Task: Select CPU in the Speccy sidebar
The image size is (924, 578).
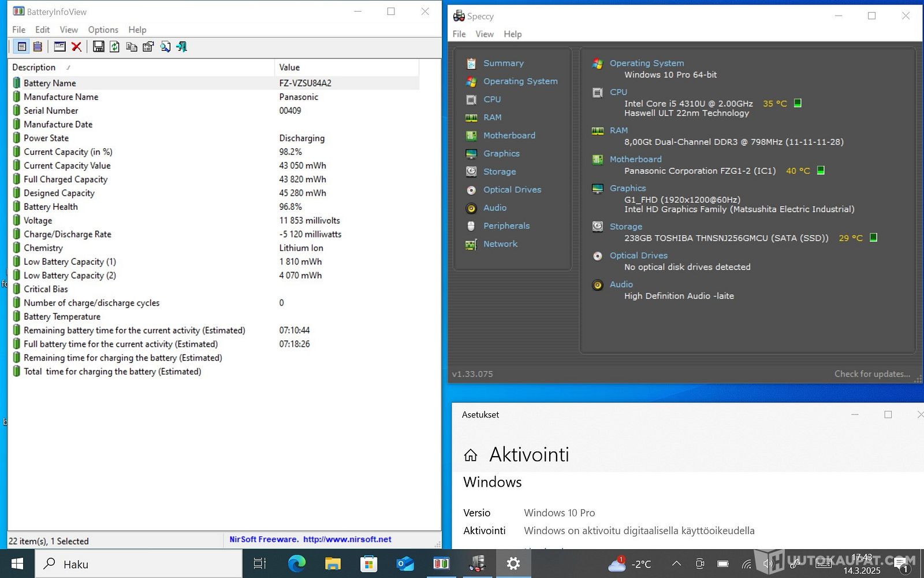Action: coord(492,99)
